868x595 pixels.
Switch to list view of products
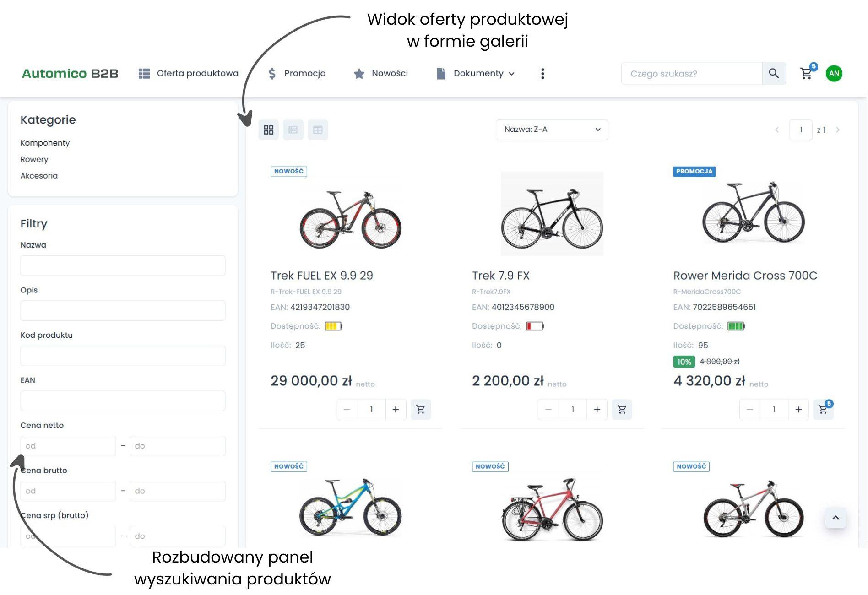tap(293, 130)
